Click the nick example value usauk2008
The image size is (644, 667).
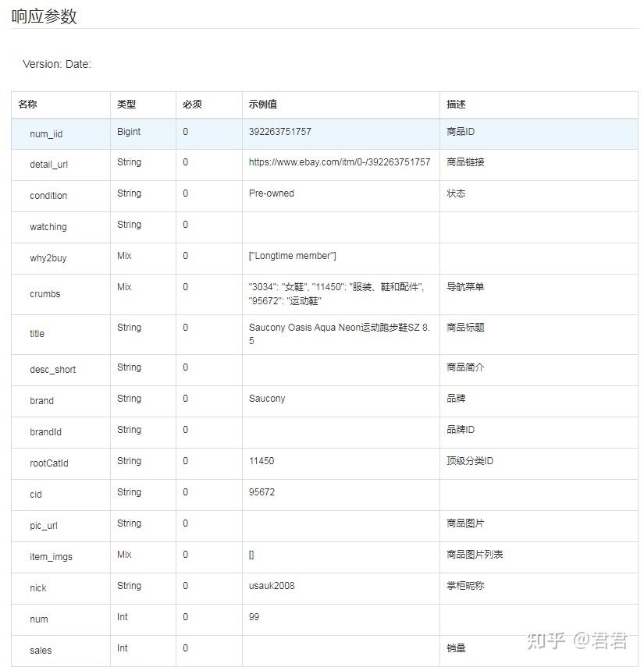[x=272, y=586]
